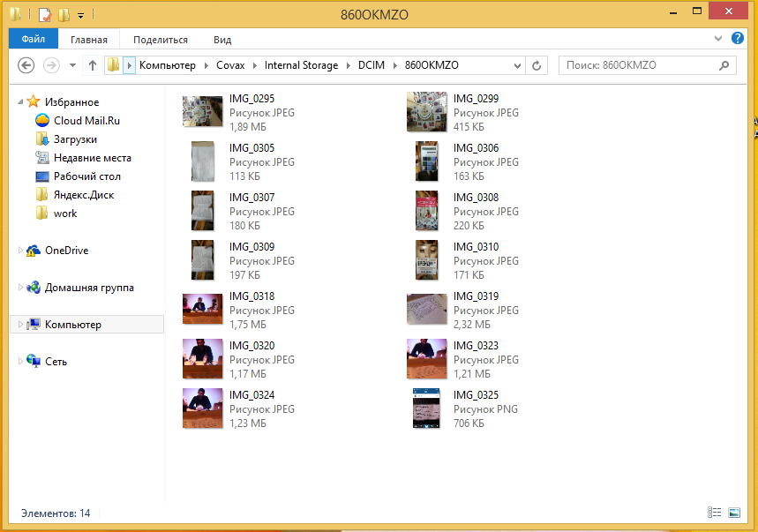This screenshot has width=758, height=532.
Task: Open the Вид ribbon tab
Action: click(x=222, y=40)
